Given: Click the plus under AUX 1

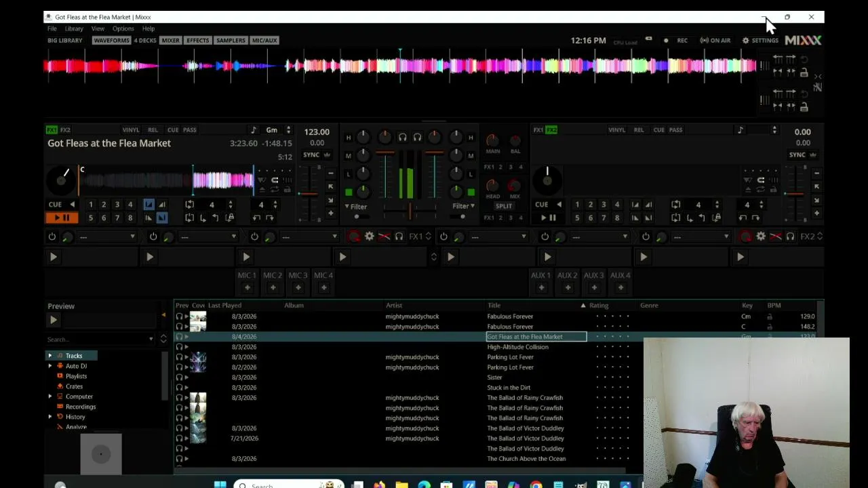Looking at the screenshot, I should [540, 287].
